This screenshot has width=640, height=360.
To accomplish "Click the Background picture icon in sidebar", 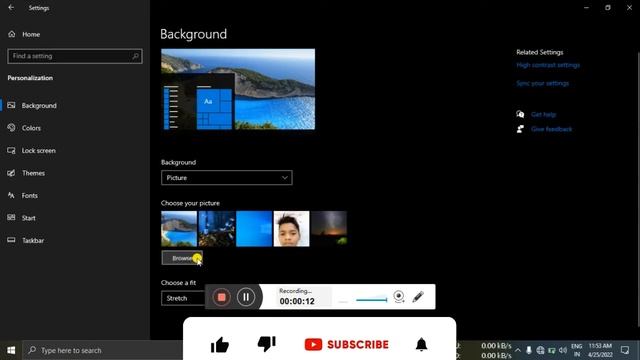I will point(11,105).
